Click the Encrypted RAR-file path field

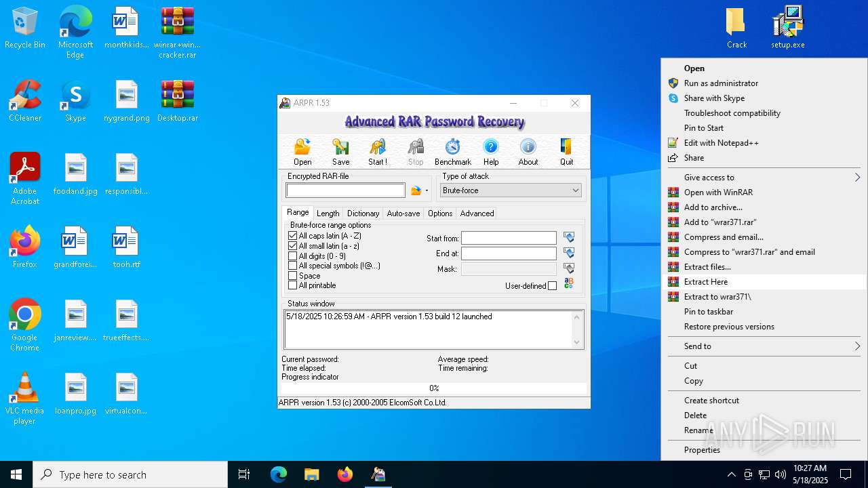tap(345, 190)
